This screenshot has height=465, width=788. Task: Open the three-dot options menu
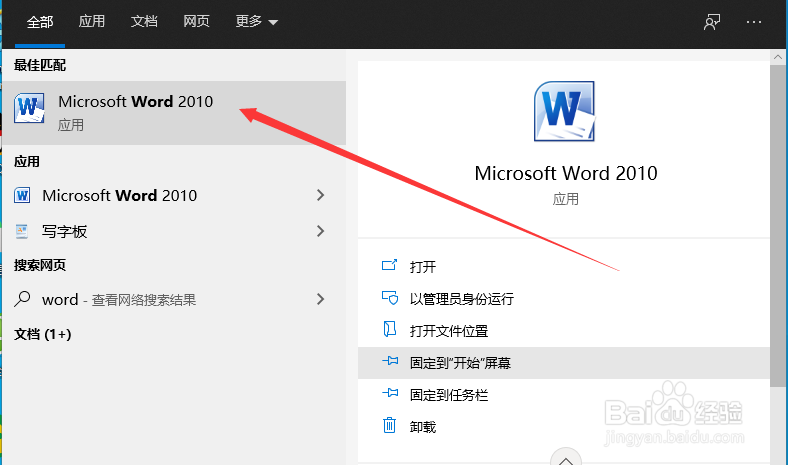754,22
